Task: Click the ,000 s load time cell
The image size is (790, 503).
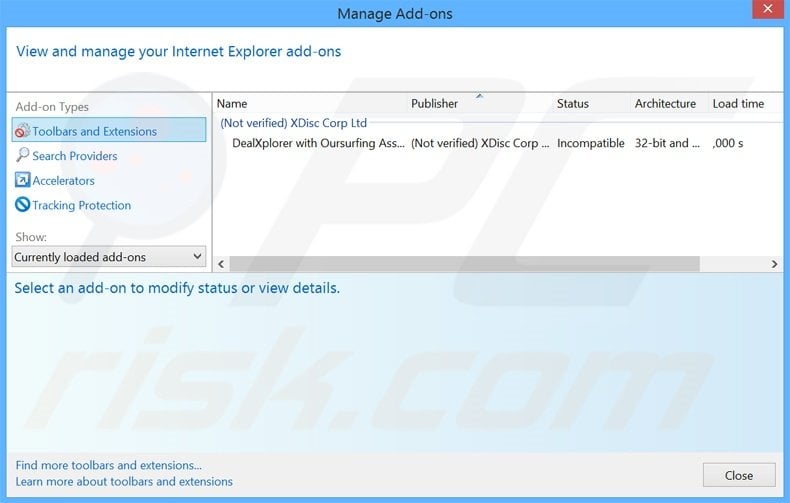Action: (x=728, y=143)
